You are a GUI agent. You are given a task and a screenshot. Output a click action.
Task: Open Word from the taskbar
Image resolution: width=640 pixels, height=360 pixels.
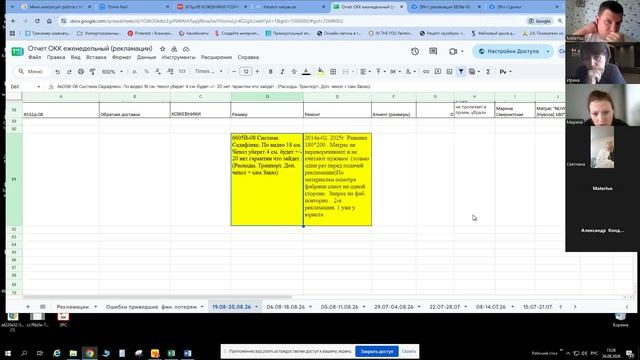pyautogui.click(x=187, y=353)
